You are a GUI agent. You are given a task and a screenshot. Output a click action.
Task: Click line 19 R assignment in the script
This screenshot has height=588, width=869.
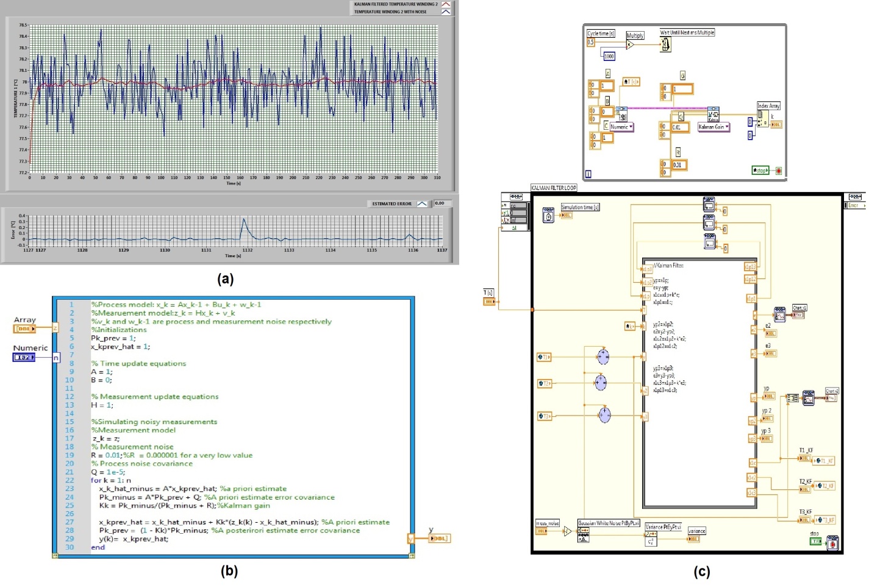pyautogui.click(x=171, y=455)
